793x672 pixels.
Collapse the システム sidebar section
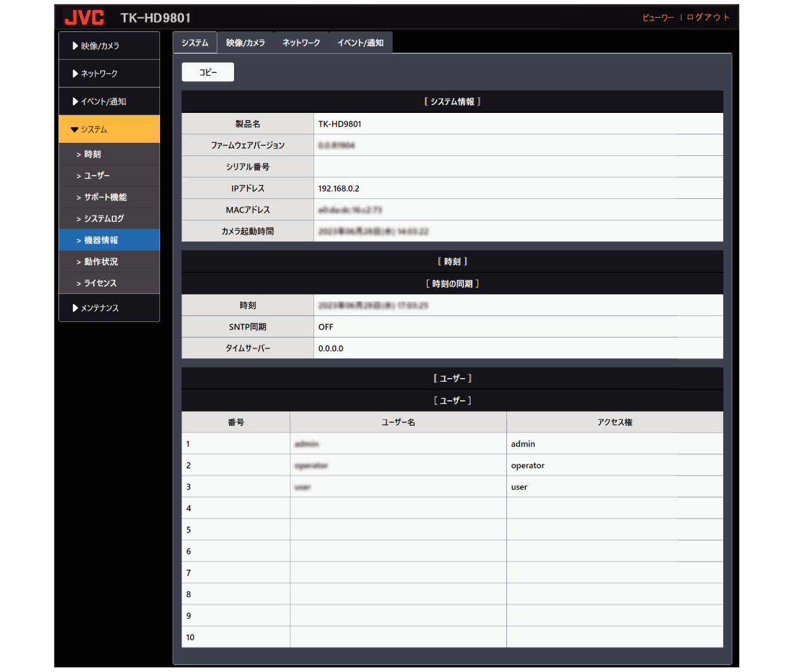tap(109, 129)
